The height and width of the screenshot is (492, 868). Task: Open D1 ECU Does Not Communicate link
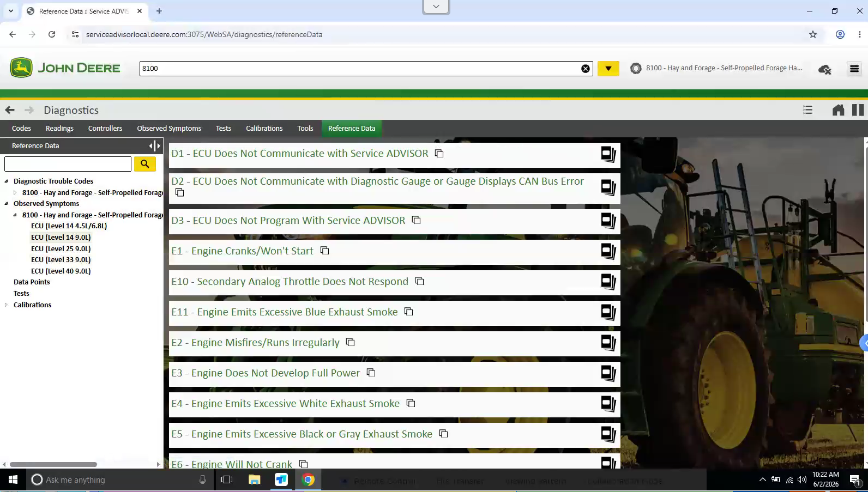(300, 154)
